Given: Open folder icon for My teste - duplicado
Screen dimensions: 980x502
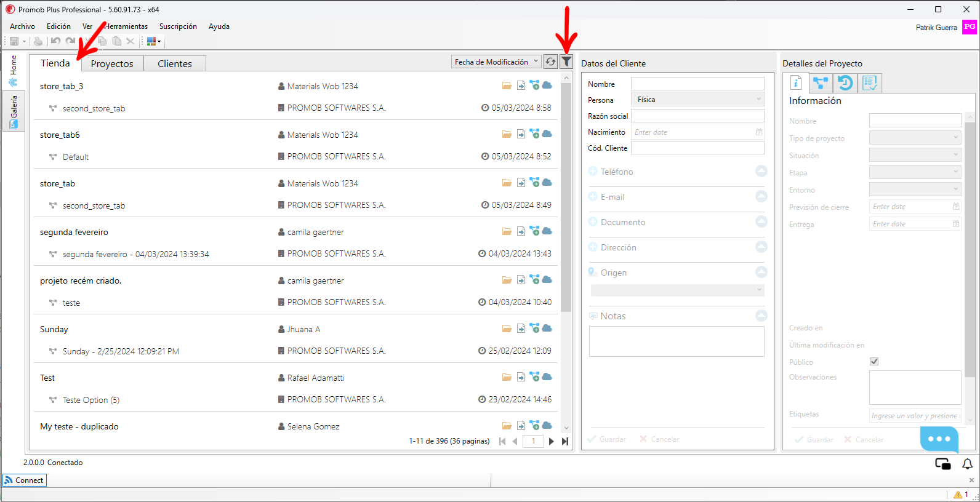Looking at the screenshot, I should pyautogui.click(x=507, y=426).
